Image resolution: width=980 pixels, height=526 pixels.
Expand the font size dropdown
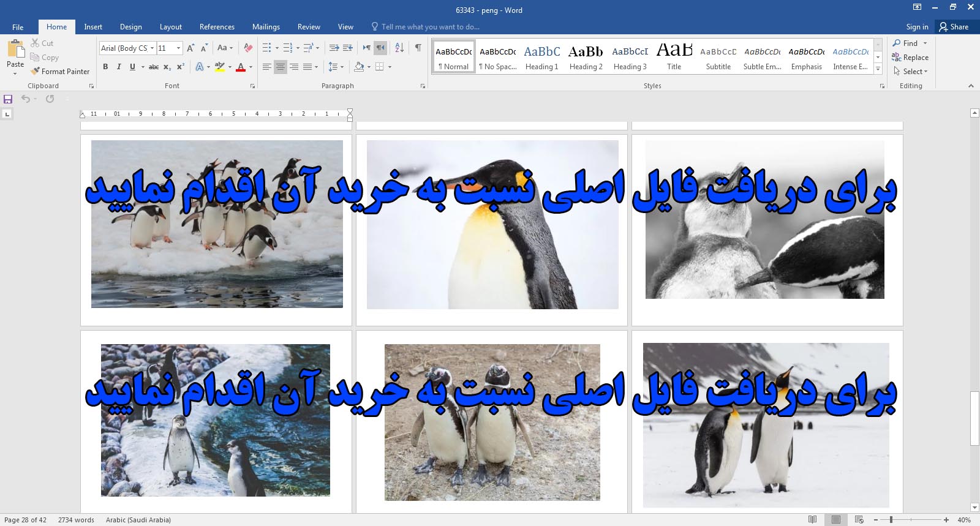[x=178, y=48]
